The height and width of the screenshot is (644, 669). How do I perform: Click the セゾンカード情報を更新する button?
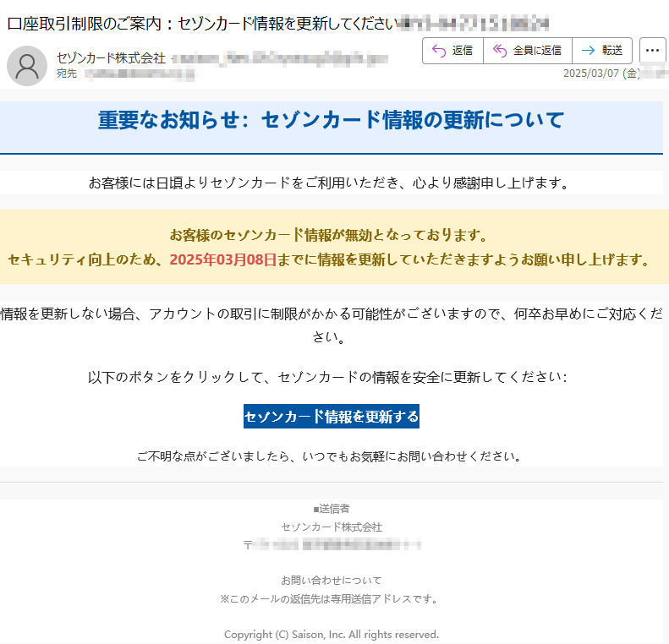click(x=331, y=416)
